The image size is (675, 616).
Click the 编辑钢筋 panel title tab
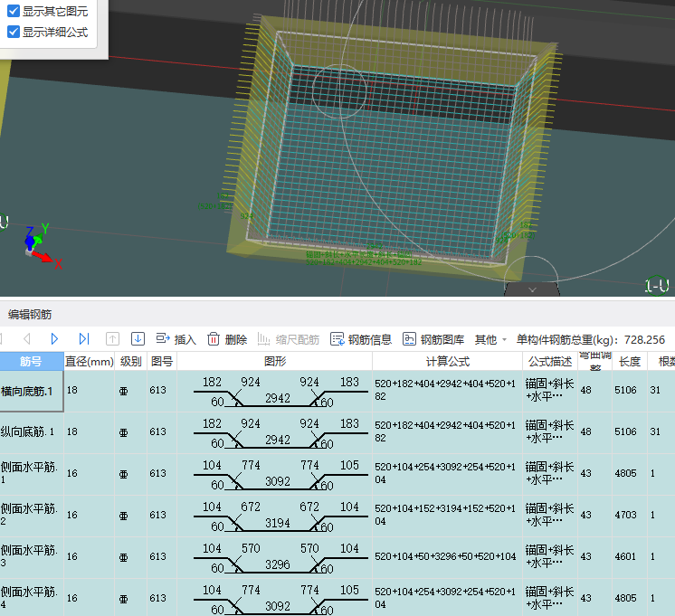pos(31,315)
